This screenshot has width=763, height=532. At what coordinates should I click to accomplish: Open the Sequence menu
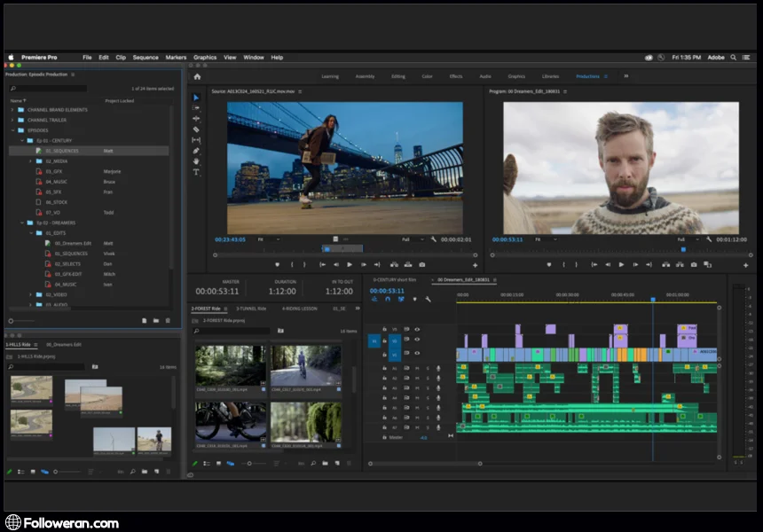pyautogui.click(x=146, y=58)
